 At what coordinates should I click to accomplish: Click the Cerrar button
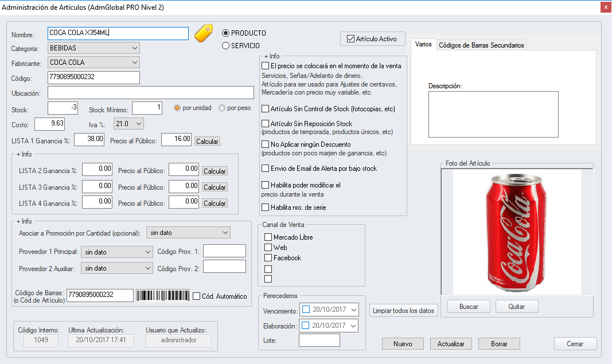tap(575, 344)
